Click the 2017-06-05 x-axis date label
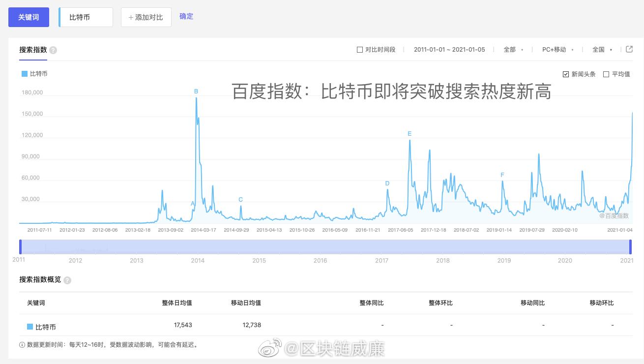The width and height of the screenshot is (644, 364). 401,230
